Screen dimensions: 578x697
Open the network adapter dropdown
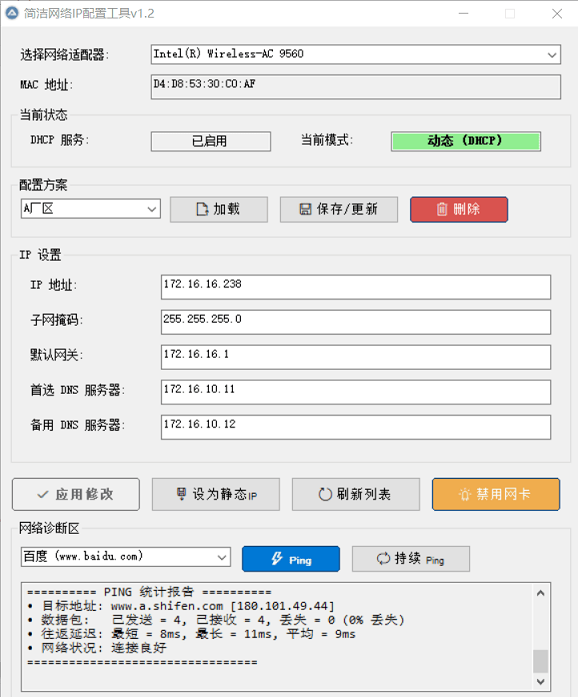pyautogui.click(x=552, y=55)
